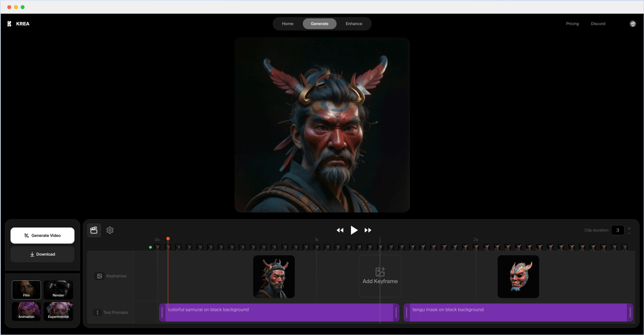The height and width of the screenshot is (335, 644).
Task: Click the Text Prompts track cursor icon
Action: tap(97, 313)
